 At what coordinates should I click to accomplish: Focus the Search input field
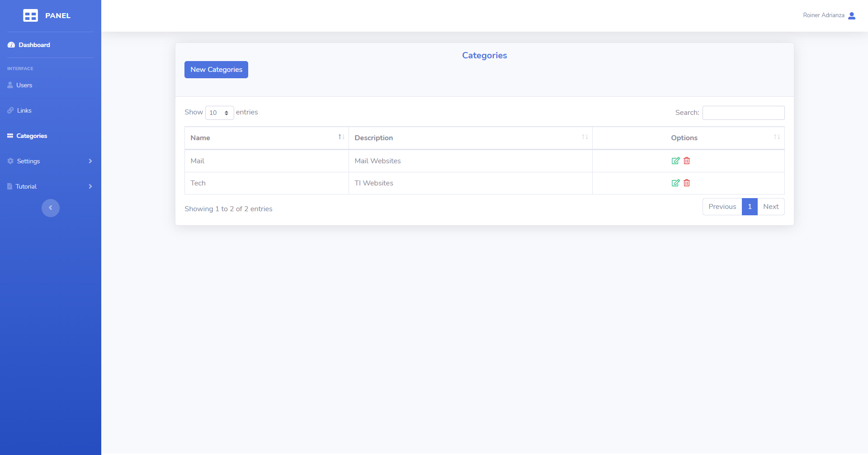click(x=743, y=113)
